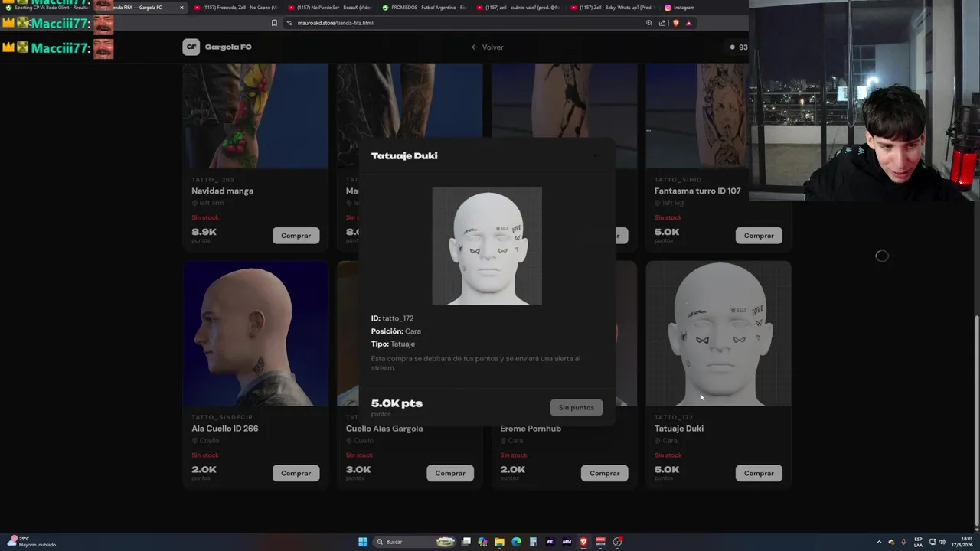Viewport: 980px width, 551px height.
Task: Open the Windows Start menu
Action: pyautogui.click(x=363, y=542)
